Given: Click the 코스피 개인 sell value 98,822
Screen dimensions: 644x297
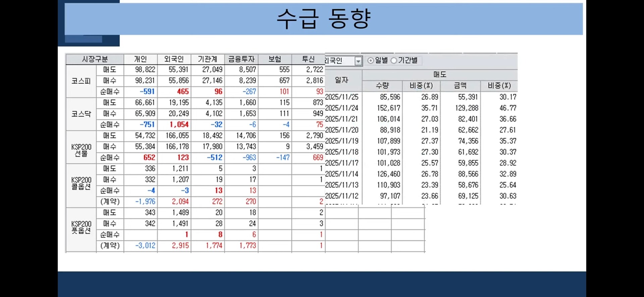Looking at the screenshot, I should coord(145,70).
